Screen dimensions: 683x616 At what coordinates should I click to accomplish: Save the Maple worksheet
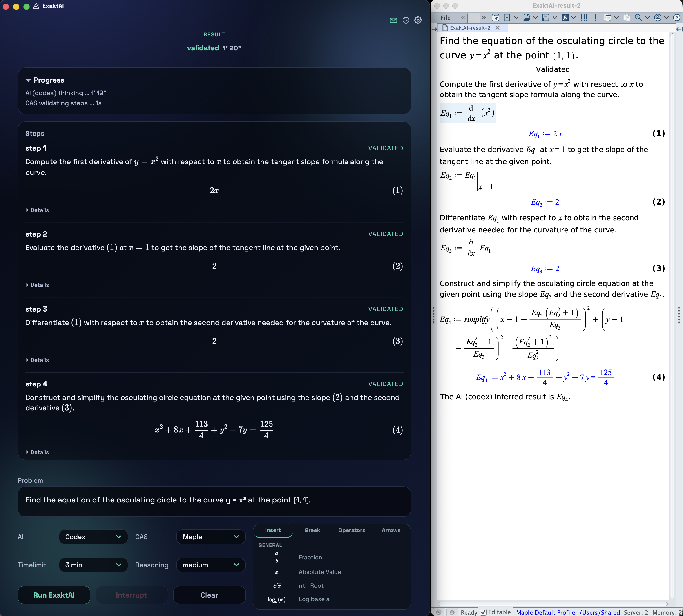(x=546, y=18)
